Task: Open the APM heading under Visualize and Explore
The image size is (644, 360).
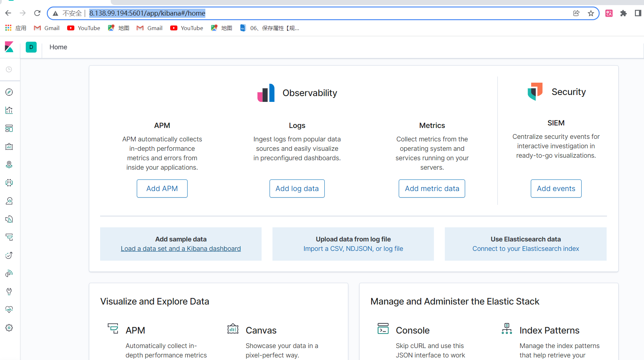Action: click(x=135, y=330)
